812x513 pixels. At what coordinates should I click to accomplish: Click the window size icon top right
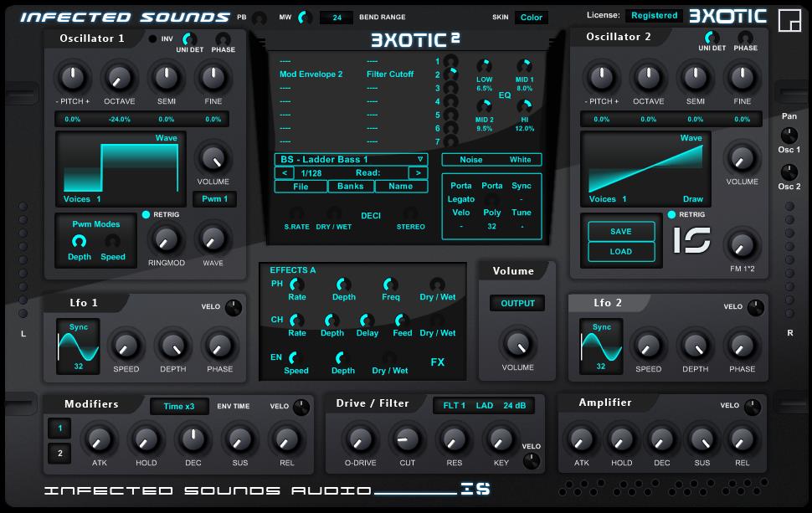coord(789,21)
